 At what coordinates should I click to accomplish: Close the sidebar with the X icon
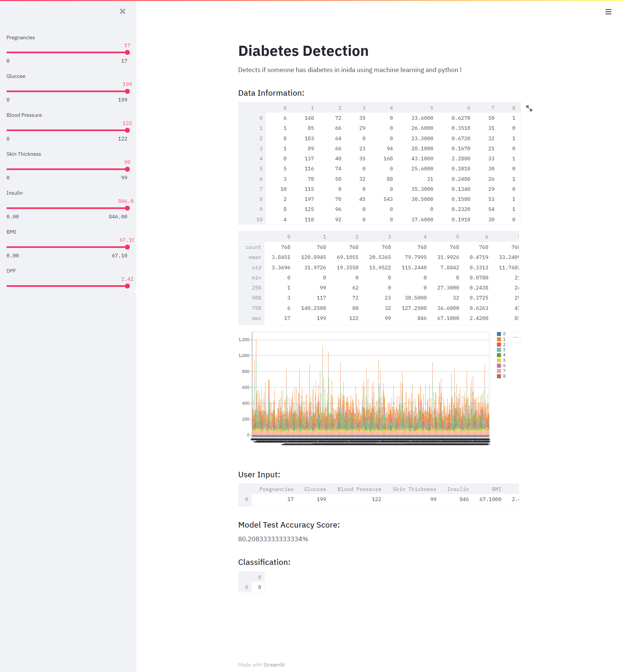tap(122, 11)
